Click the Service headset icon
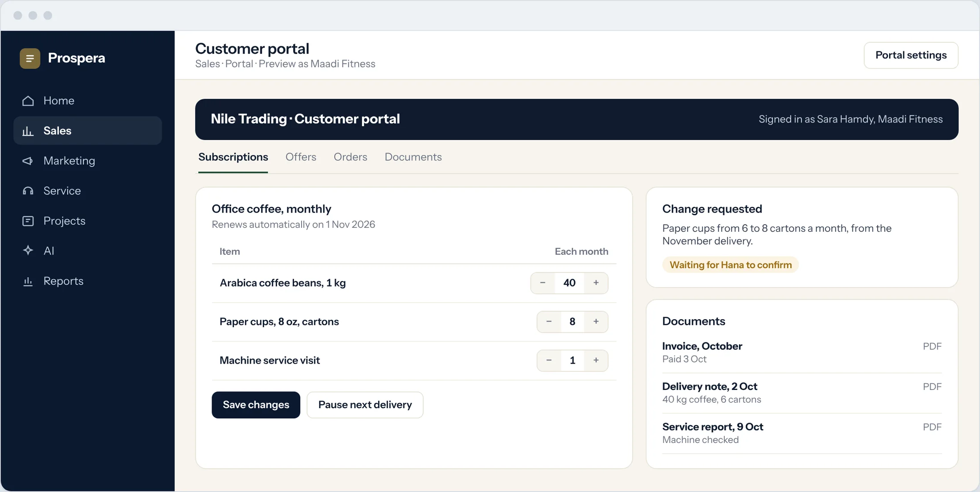 tap(28, 191)
